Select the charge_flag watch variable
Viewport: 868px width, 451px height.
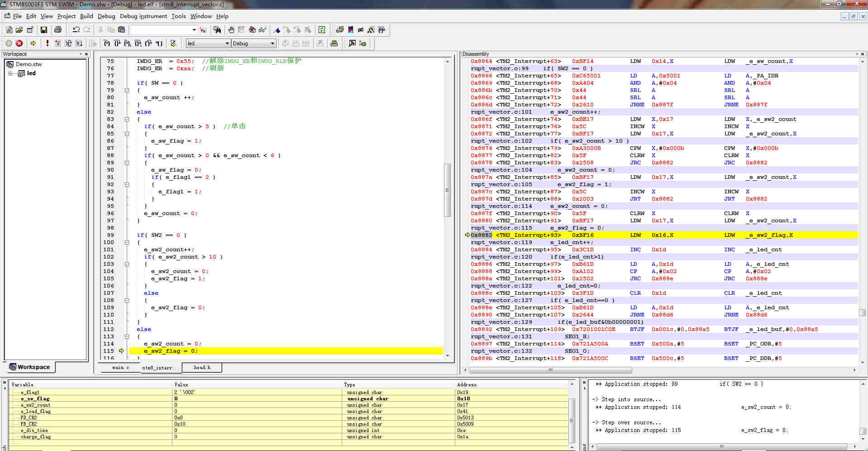pyautogui.click(x=36, y=437)
